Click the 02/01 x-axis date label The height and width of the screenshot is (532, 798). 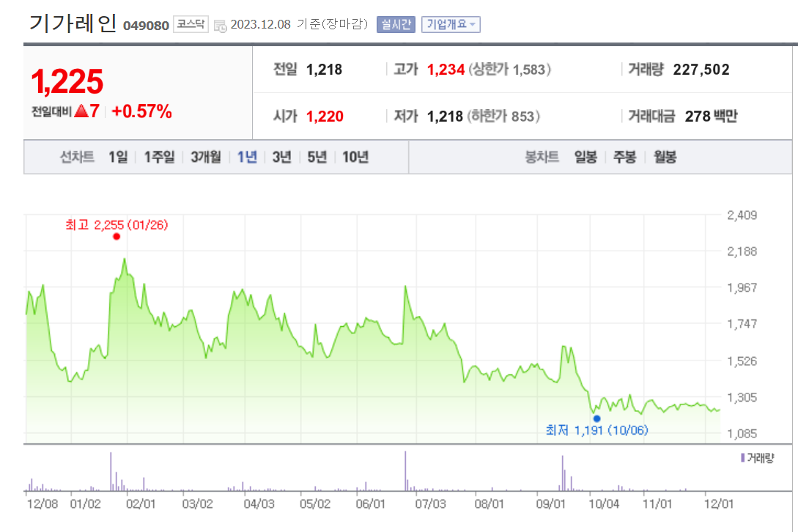tap(141, 504)
